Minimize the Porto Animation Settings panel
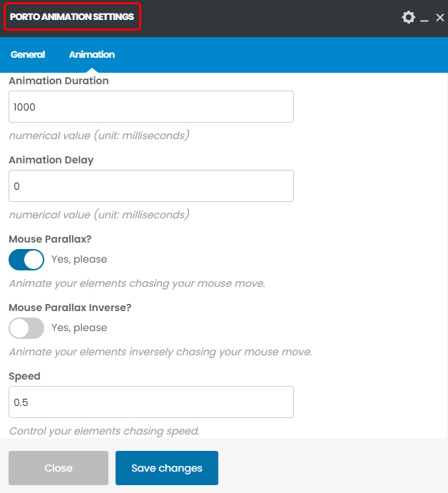The height and width of the screenshot is (493, 448). (x=424, y=18)
